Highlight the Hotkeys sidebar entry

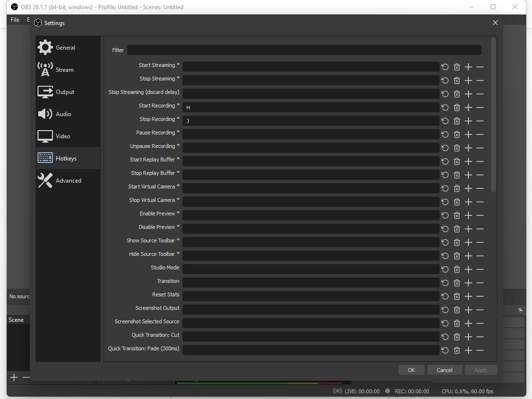pyautogui.click(x=66, y=158)
